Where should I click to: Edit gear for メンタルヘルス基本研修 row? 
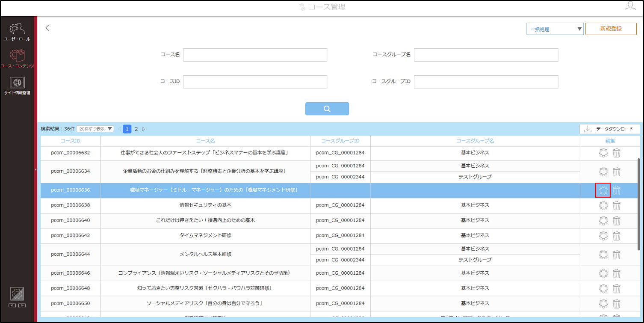point(603,255)
